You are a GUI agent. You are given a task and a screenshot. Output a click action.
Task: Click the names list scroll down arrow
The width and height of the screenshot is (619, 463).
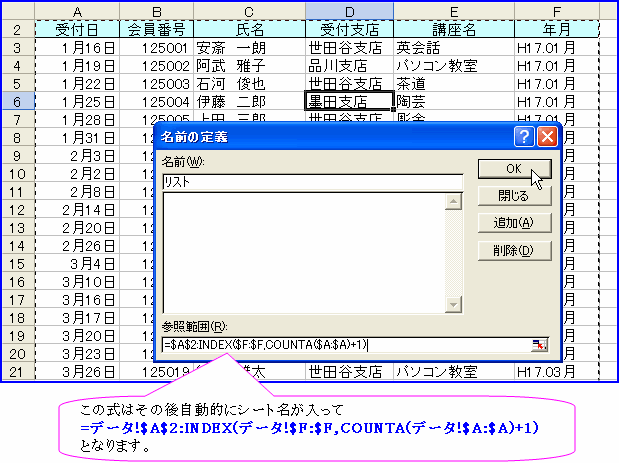453,304
